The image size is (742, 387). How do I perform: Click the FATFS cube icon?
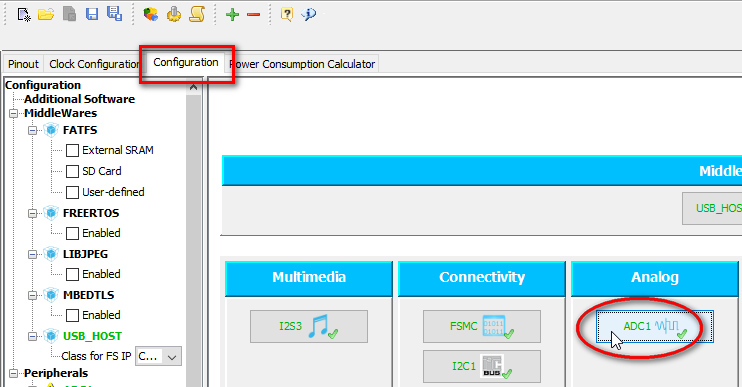click(x=51, y=130)
